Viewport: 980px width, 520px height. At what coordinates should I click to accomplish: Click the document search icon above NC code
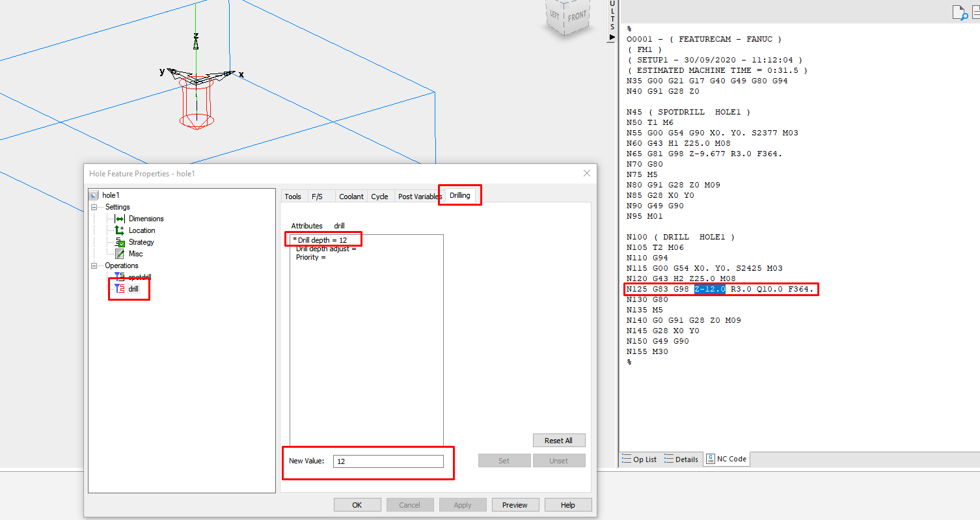tap(959, 11)
